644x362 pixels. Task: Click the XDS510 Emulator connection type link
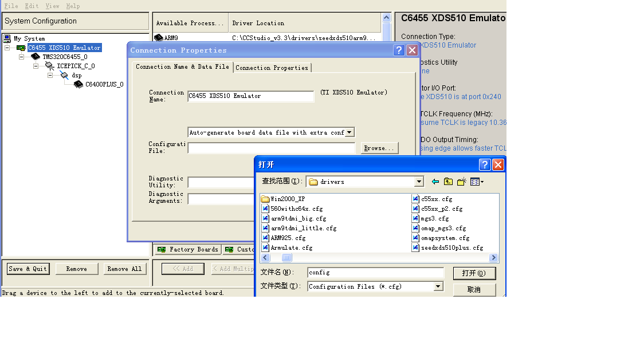coord(449,45)
